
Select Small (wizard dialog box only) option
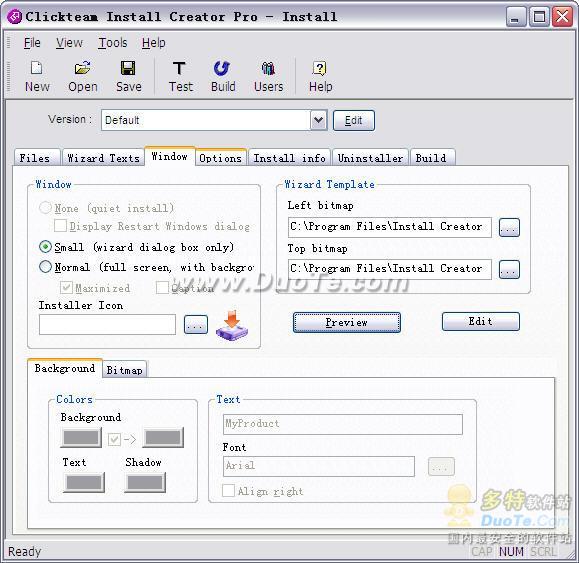[x=45, y=247]
